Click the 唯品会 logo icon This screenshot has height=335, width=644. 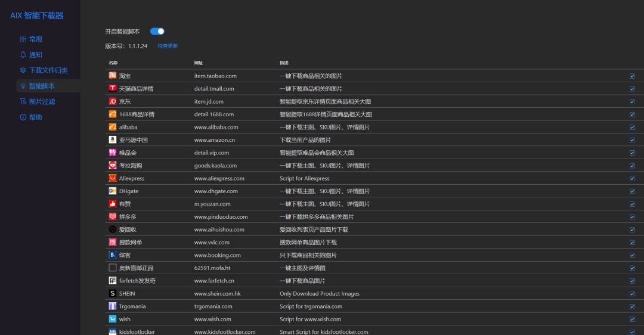tap(112, 153)
